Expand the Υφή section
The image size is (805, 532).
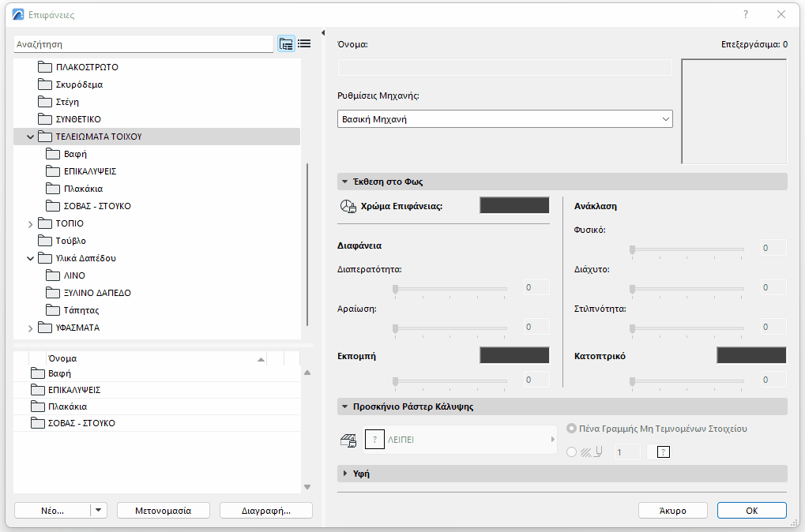click(x=345, y=474)
